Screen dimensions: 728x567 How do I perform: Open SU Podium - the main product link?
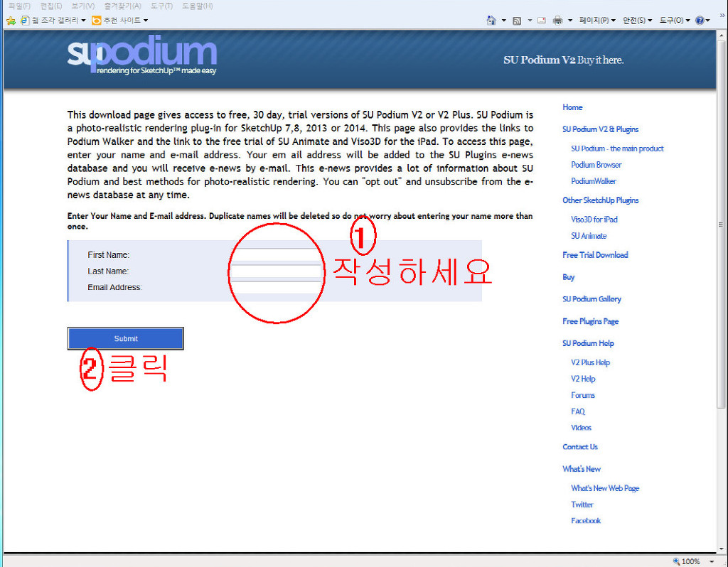(617, 148)
